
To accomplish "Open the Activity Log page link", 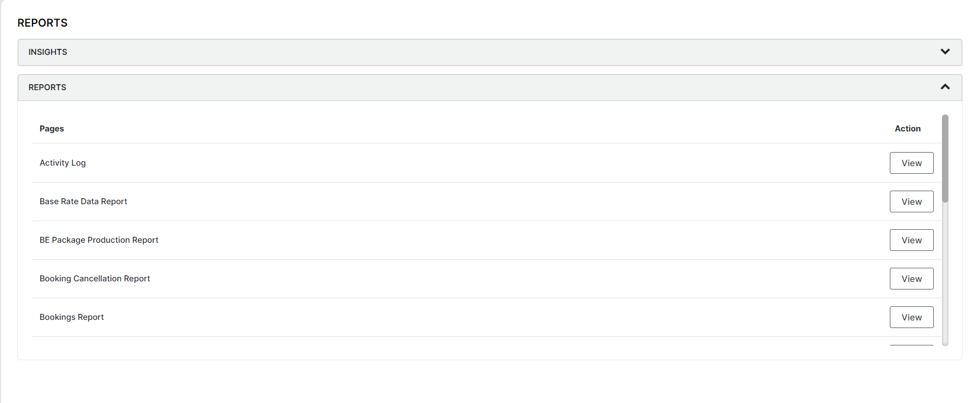I will tap(62, 162).
